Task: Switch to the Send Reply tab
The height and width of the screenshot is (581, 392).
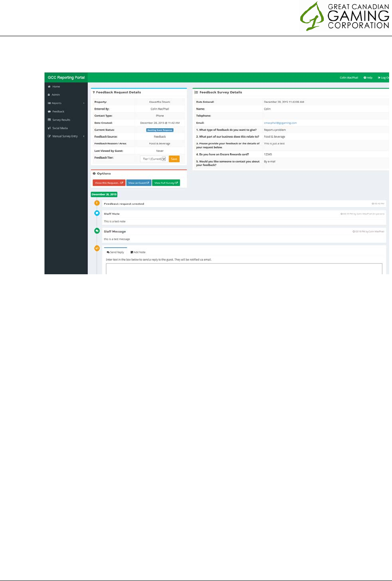Action: pyautogui.click(x=115, y=252)
